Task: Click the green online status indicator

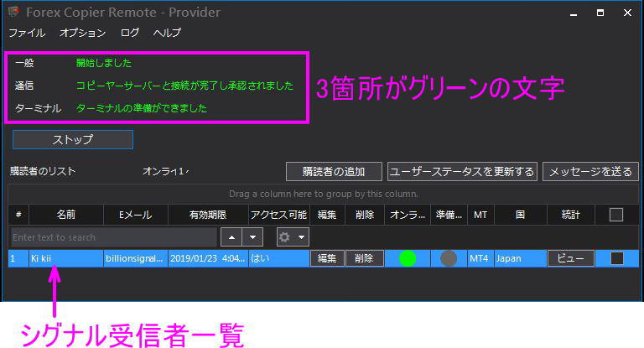Action: point(408,258)
